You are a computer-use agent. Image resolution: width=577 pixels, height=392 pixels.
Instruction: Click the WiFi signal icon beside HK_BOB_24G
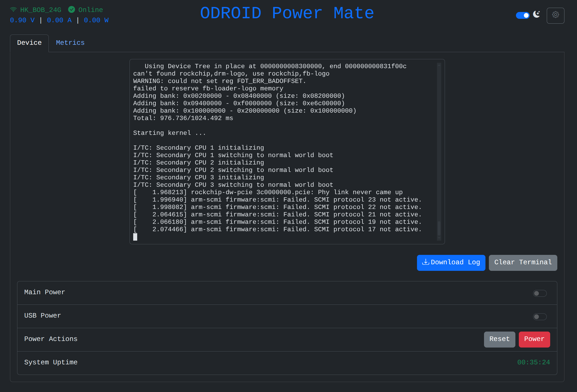(13, 9)
